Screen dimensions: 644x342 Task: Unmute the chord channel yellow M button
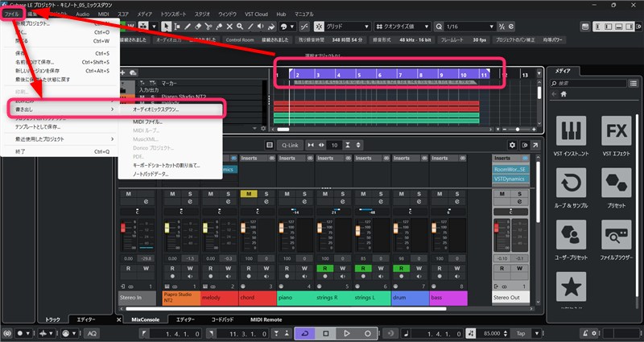pos(249,194)
